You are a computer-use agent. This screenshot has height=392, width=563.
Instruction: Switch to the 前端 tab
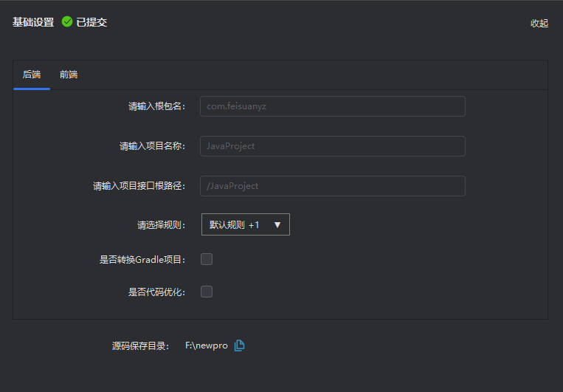click(x=69, y=75)
